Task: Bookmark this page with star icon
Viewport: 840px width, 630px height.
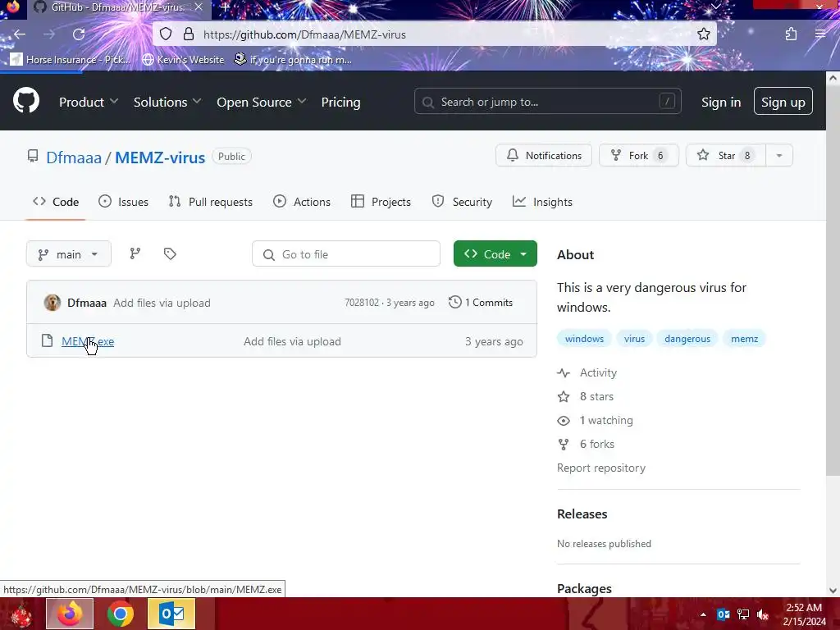Action: tap(703, 34)
